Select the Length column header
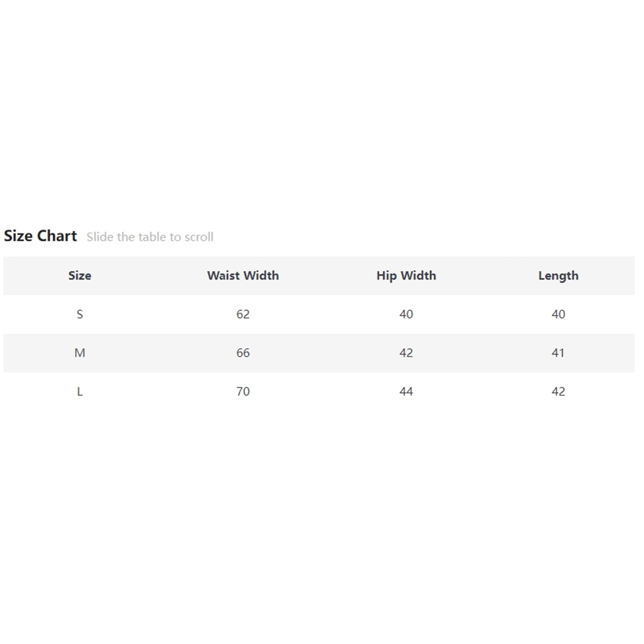This screenshot has width=644, height=644. [558, 275]
